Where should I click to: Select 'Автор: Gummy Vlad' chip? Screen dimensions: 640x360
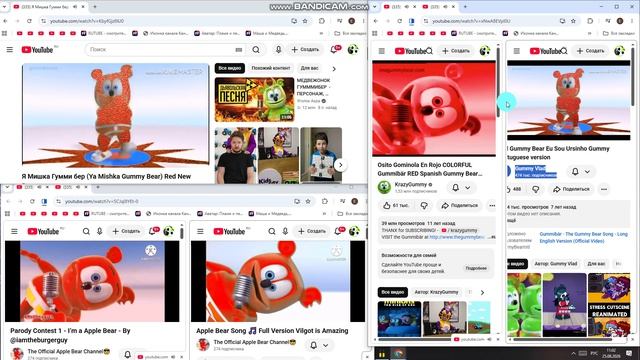pyautogui.click(x=556, y=264)
